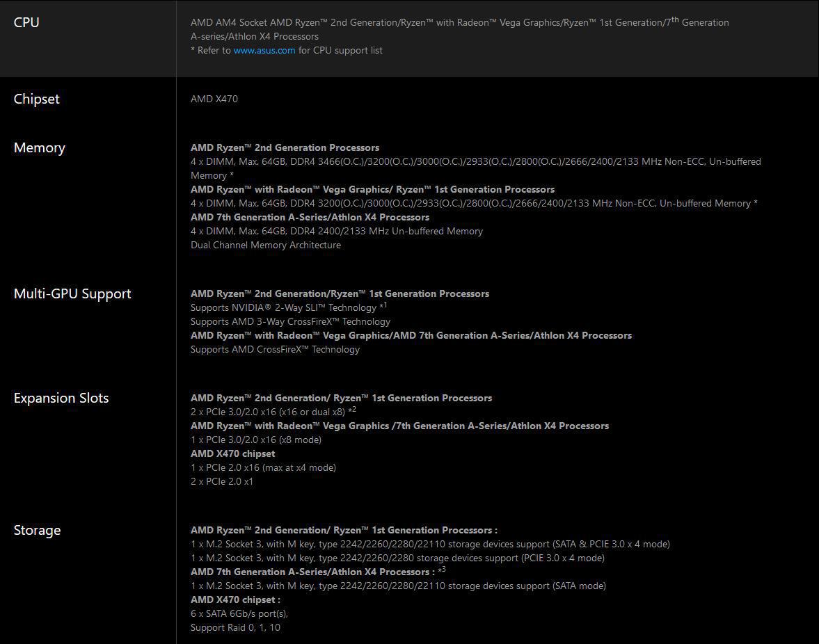This screenshot has height=644, width=819.
Task: Select the Storage row heading
Action: pyautogui.click(x=37, y=531)
